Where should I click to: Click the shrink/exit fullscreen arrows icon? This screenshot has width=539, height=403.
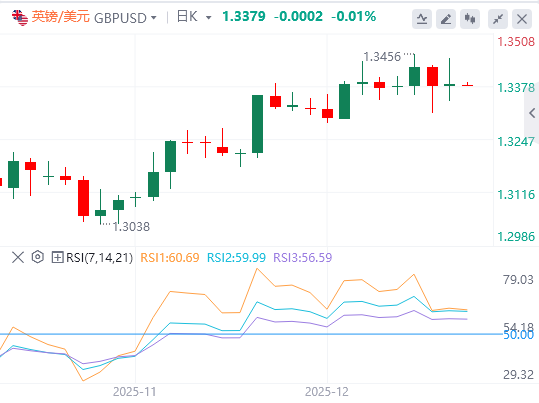pyautogui.click(x=498, y=19)
